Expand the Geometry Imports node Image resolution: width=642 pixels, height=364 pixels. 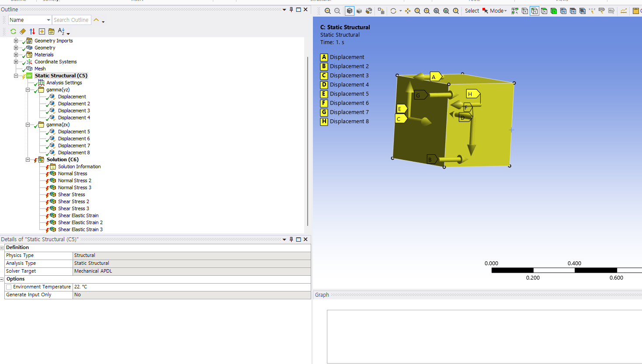pos(16,41)
